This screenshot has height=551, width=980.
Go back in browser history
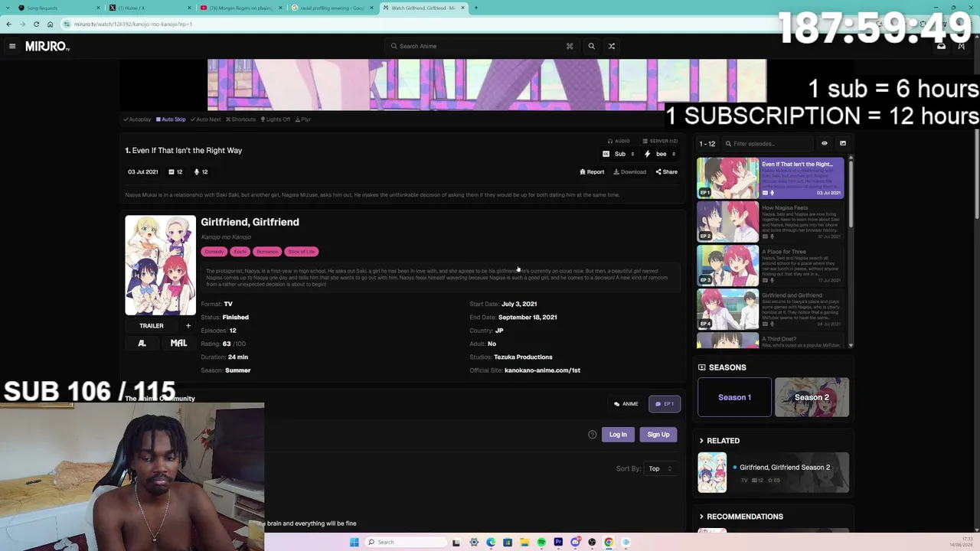tap(8, 24)
